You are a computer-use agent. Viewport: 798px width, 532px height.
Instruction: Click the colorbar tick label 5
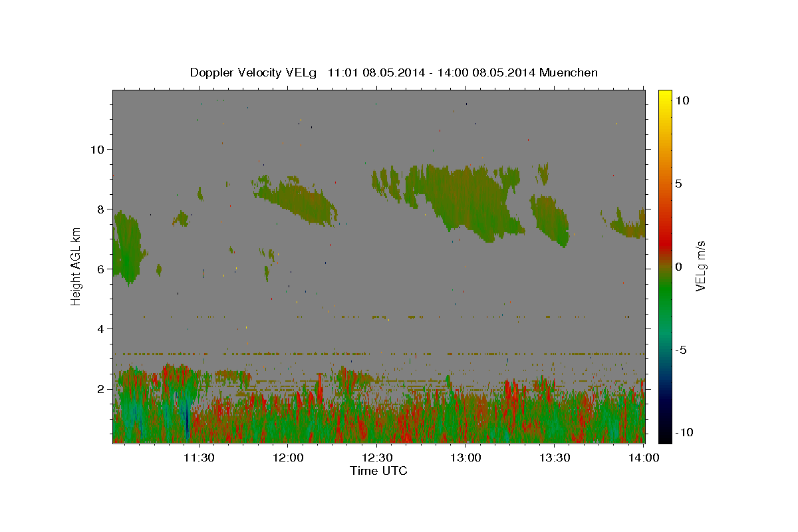(678, 184)
